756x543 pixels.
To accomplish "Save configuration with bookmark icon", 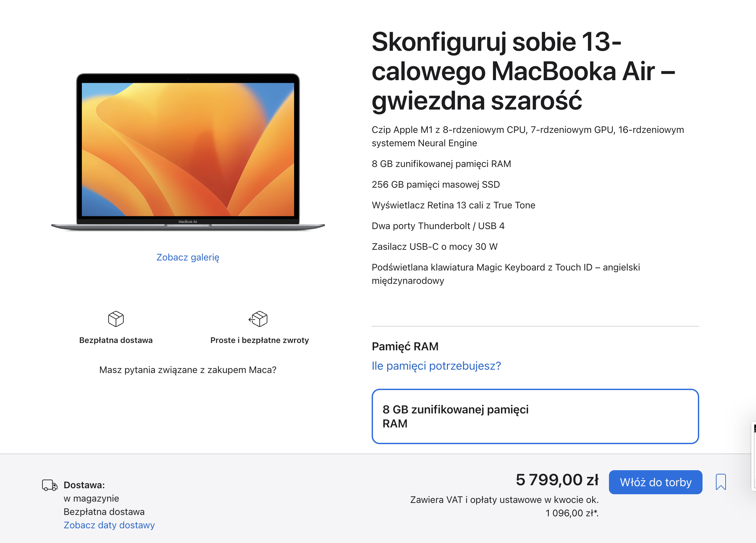I will [x=721, y=482].
